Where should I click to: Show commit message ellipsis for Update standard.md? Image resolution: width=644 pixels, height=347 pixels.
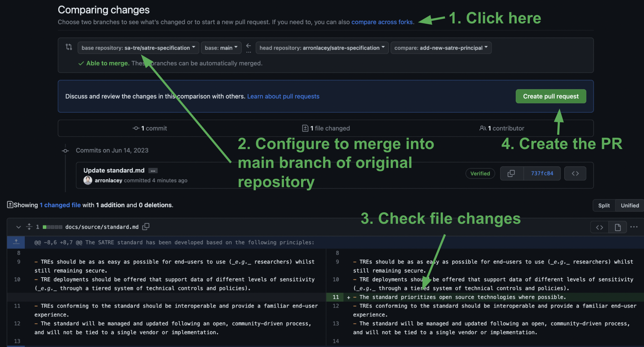pyautogui.click(x=153, y=171)
